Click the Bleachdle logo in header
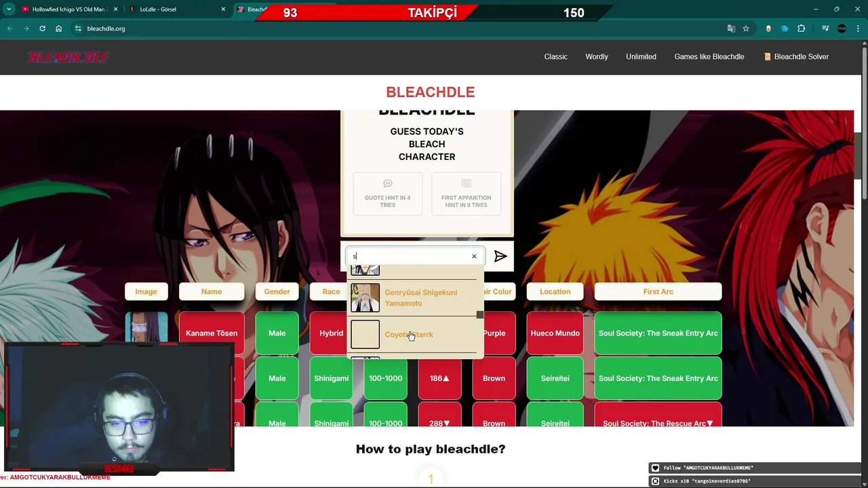Image resolution: width=868 pixels, height=488 pixels. [68, 57]
